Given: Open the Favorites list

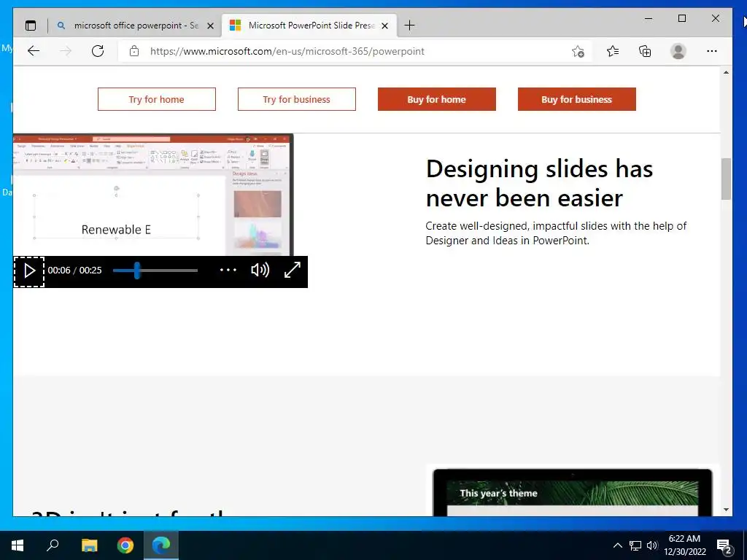Looking at the screenshot, I should pos(613,51).
